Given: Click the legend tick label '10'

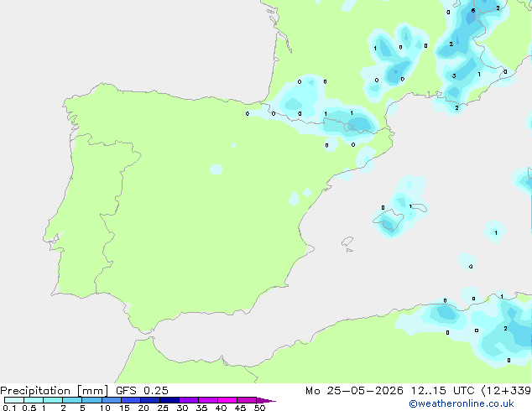Looking at the screenshot, I should pos(105,408).
